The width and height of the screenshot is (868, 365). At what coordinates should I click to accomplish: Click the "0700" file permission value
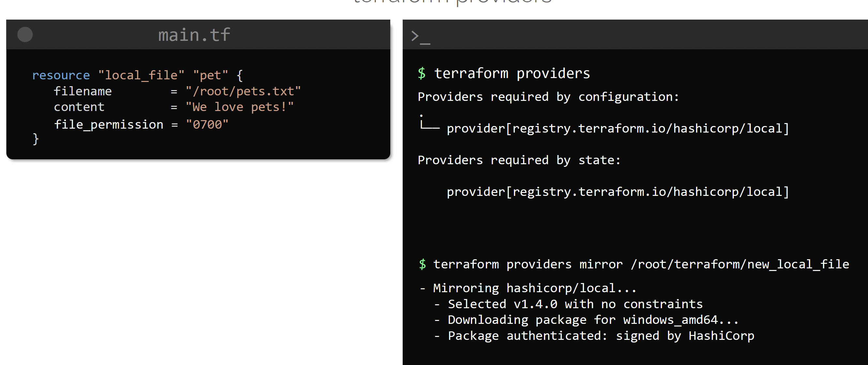(x=207, y=125)
